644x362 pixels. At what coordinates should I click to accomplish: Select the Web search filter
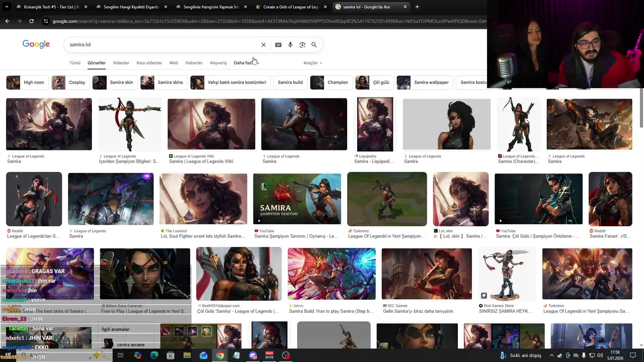point(174,63)
